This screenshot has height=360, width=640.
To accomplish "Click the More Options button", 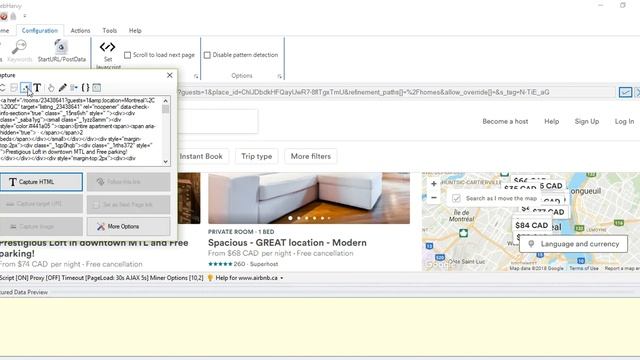I will click(x=129, y=227).
